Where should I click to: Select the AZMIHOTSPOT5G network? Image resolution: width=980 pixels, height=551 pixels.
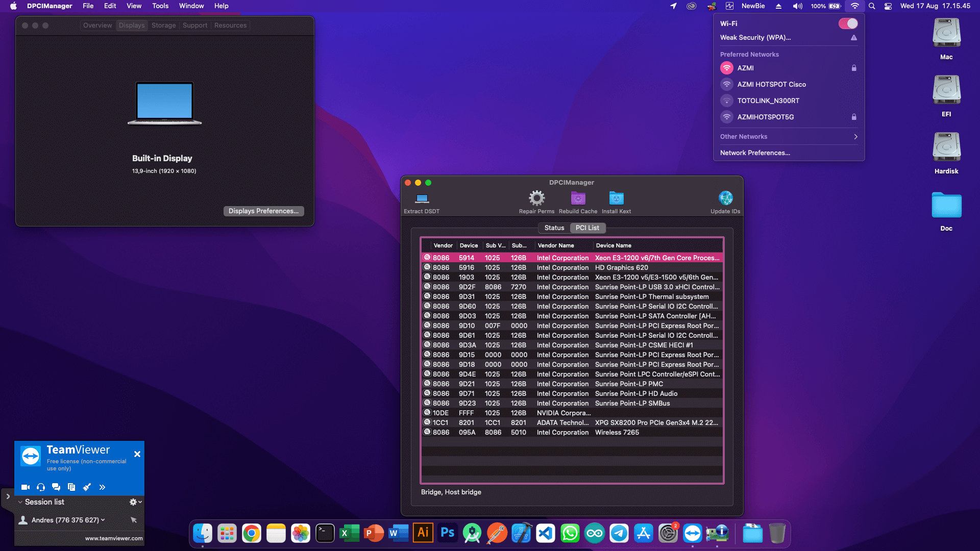789,117
